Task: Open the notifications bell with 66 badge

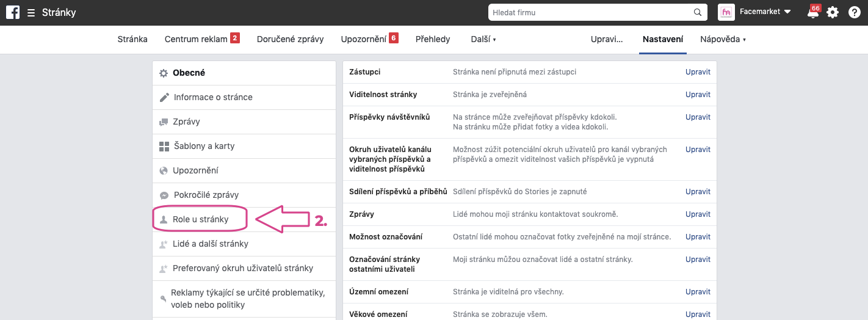Action: tap(813, 12)
